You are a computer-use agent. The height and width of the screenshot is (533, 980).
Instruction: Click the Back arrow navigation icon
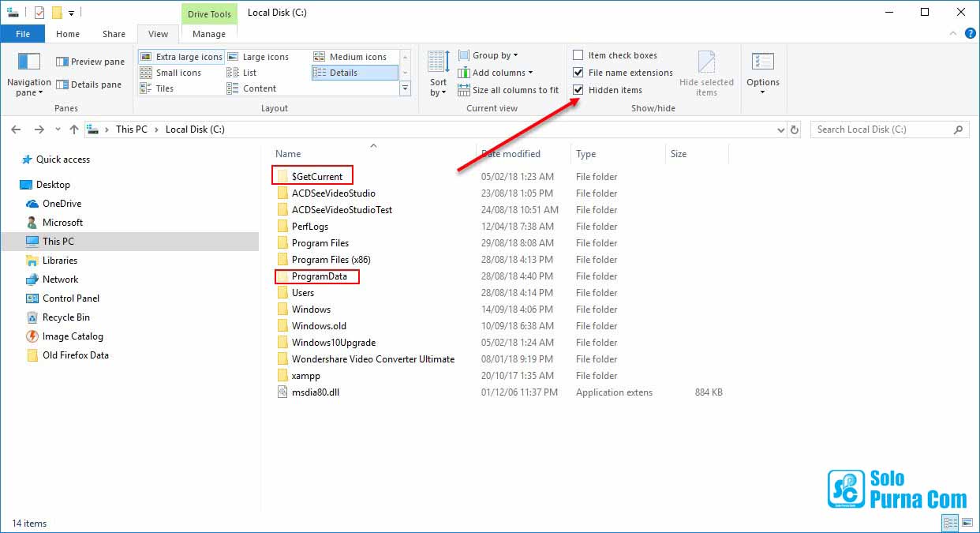click(x=17, y=129)
